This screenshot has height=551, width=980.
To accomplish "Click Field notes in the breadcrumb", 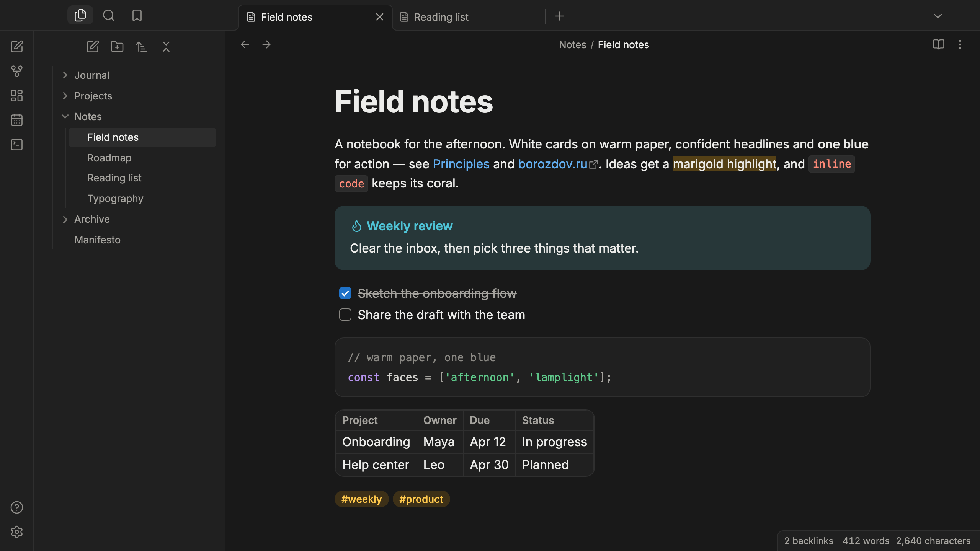I will coord(623,45).
